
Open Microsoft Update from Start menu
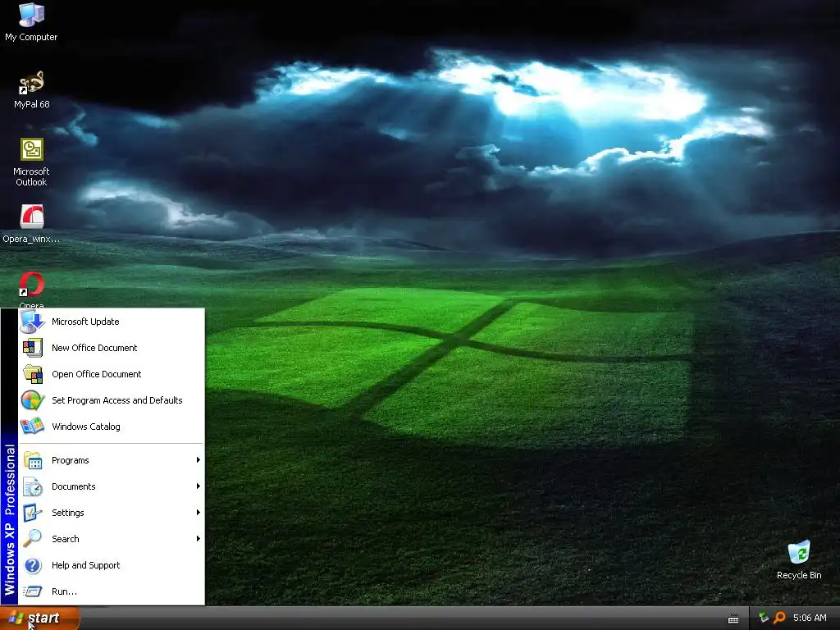(112, 322)
